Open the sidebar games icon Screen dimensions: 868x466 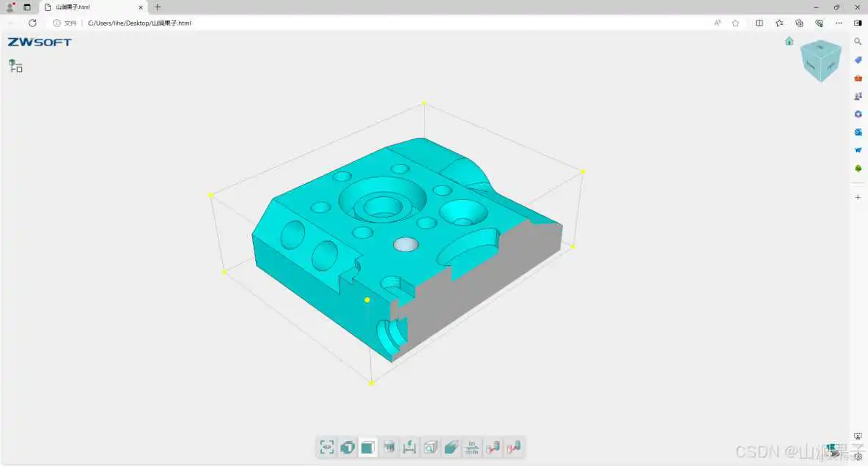pyautogui.click(x=858, y=96)
